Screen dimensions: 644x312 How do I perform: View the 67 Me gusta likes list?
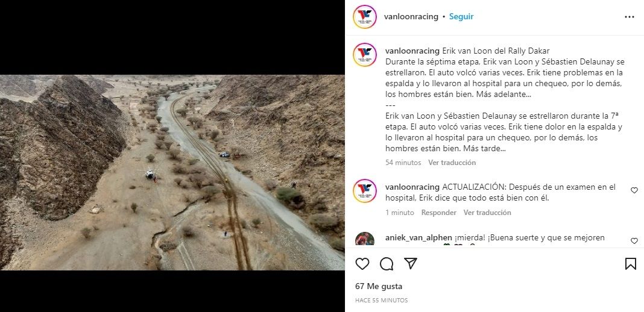pos(379,287)
